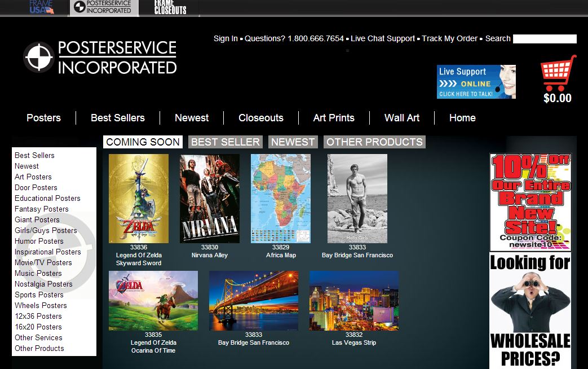Open Newest in the main navigation
Screen dimensions: 588x369
192,118
